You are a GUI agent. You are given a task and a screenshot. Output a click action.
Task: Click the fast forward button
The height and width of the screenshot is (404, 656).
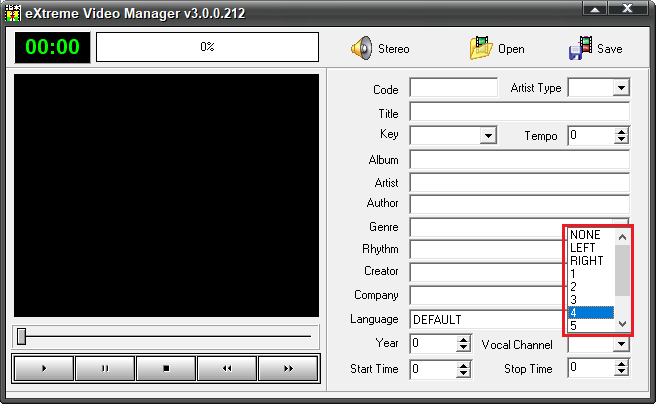click(288, 368)
